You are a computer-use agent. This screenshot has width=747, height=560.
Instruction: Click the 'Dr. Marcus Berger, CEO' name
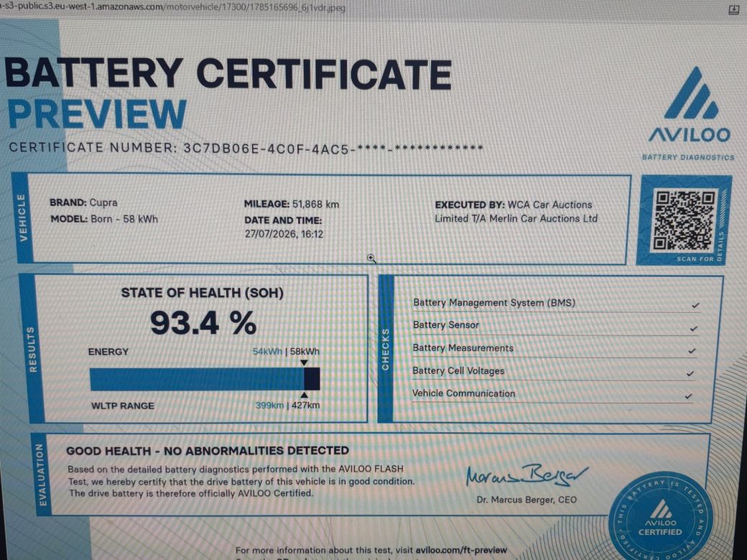(x=526, y=500)
